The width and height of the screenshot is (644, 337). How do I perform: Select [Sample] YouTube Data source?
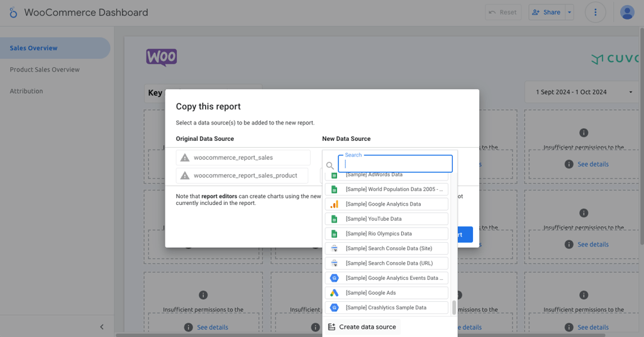(x=387, y=219)
